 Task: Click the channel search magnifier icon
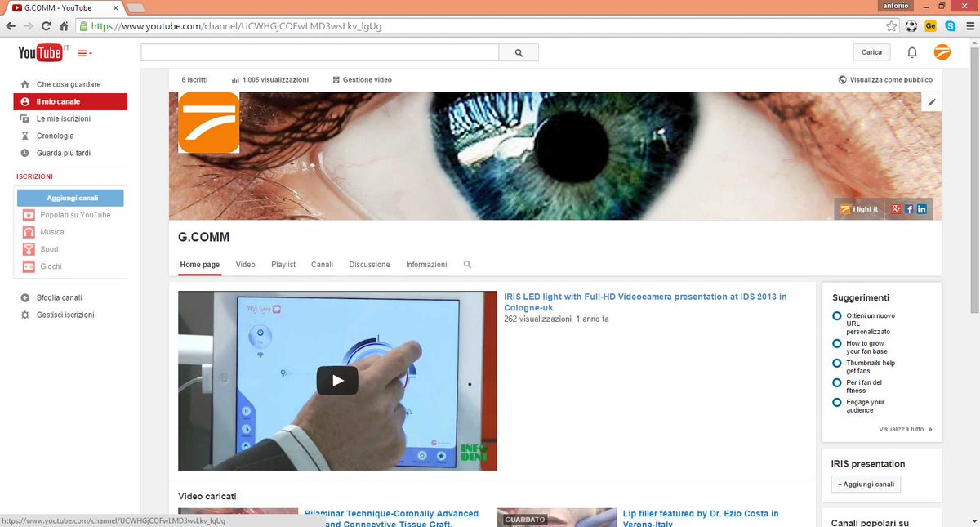(468, 265)
